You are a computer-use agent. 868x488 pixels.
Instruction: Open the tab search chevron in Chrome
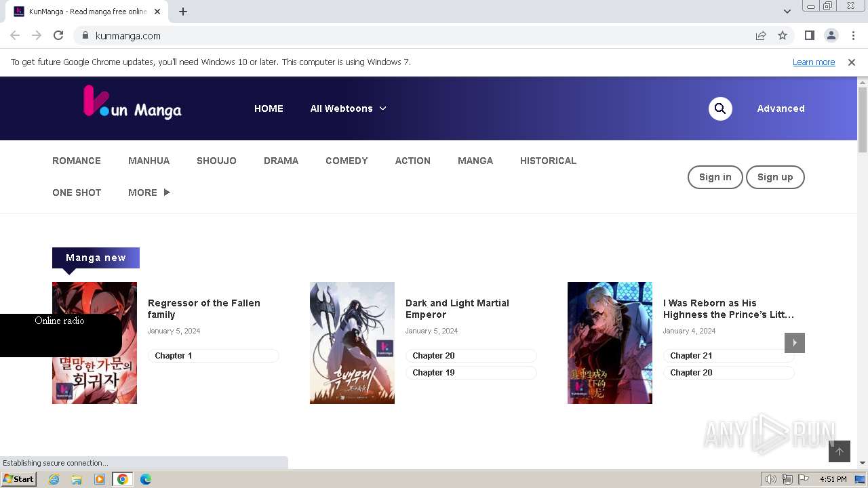(787, 12)
